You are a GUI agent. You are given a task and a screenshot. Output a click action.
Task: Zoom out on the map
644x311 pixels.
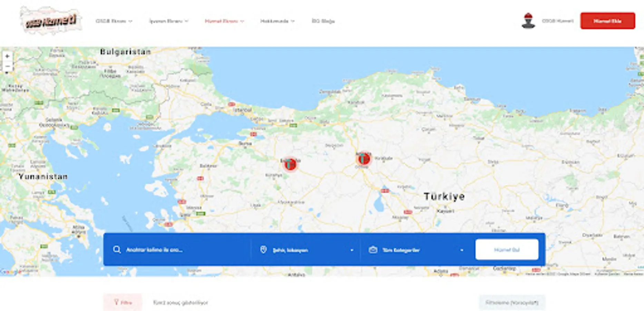pyautogui.click(x=7, y=66)
